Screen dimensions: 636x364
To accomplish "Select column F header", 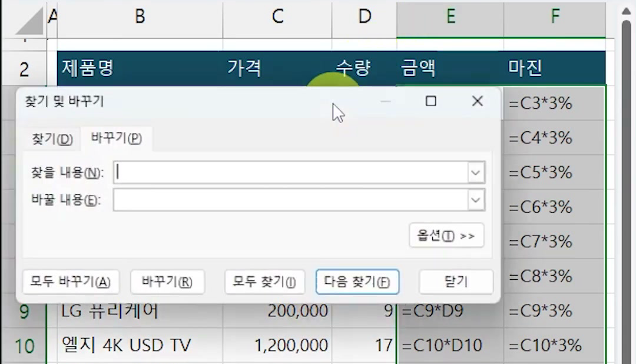I will [555, 18].
